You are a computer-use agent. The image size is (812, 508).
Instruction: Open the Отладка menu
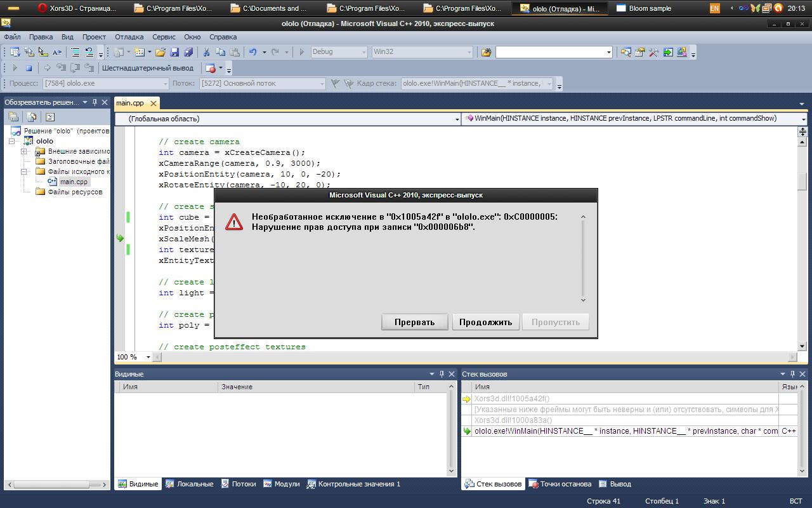click(x=129, y=37)
